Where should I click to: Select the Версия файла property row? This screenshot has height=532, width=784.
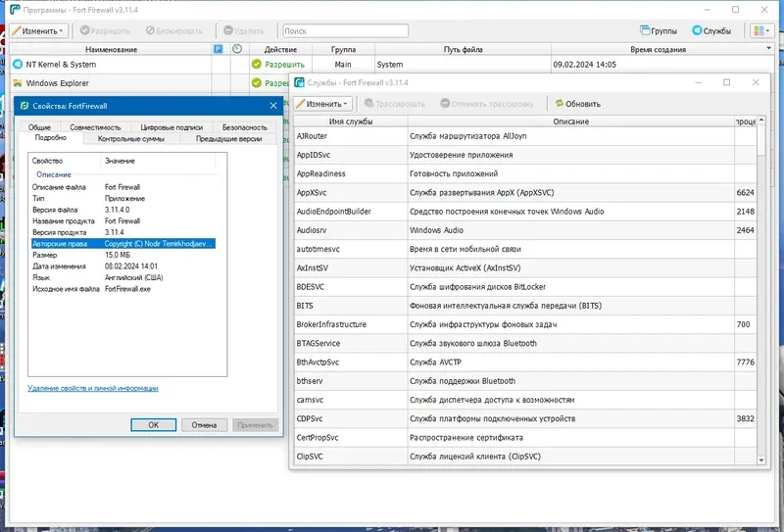click(123, 210)
